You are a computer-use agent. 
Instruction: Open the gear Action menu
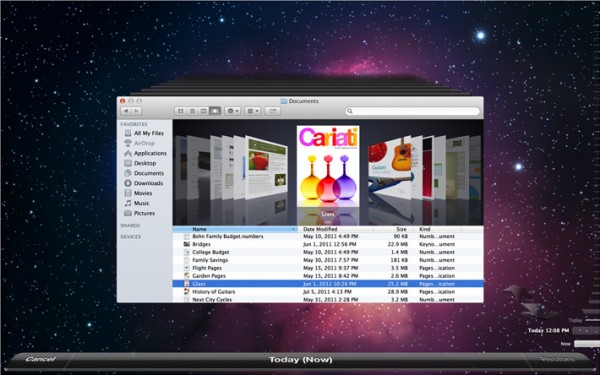(x=233, y=111)
